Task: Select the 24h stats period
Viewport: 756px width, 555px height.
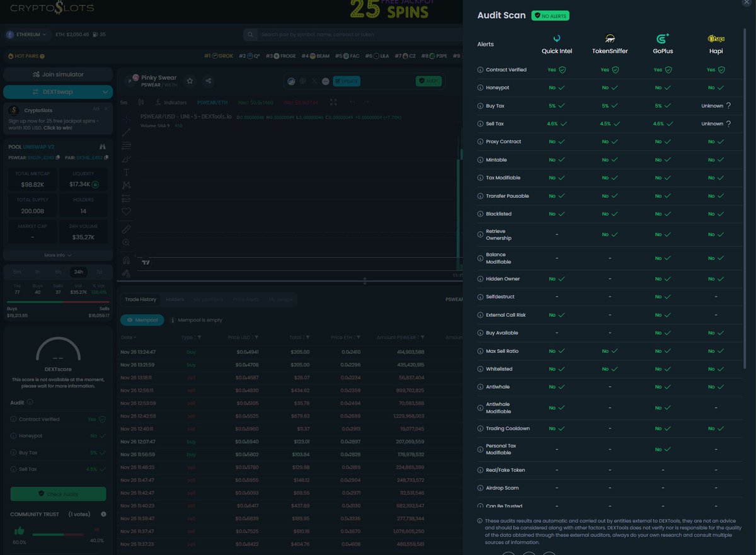Action: tap(79, 272)
